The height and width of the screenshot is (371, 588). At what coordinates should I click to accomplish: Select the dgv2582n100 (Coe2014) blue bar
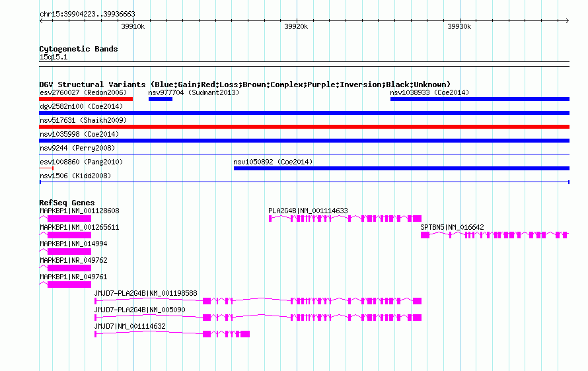point(304,113)
